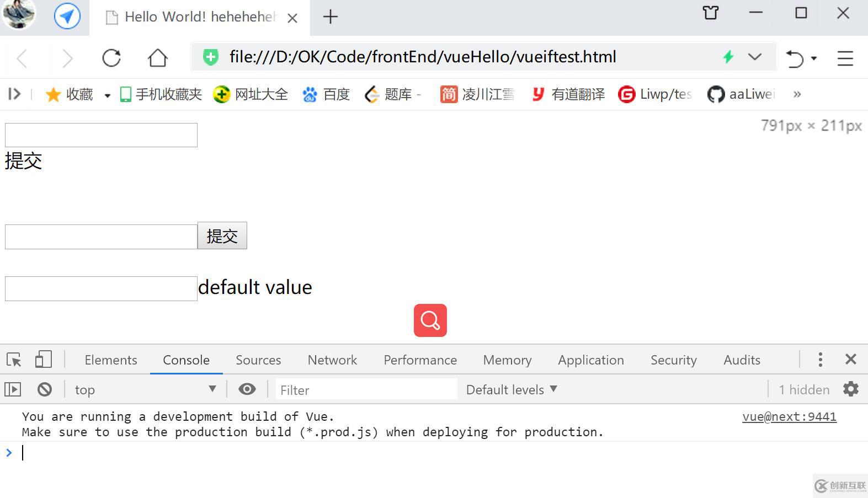Click the plain 提交 text under first input
This screenshot has width=868, height=498.
(23, 160)
